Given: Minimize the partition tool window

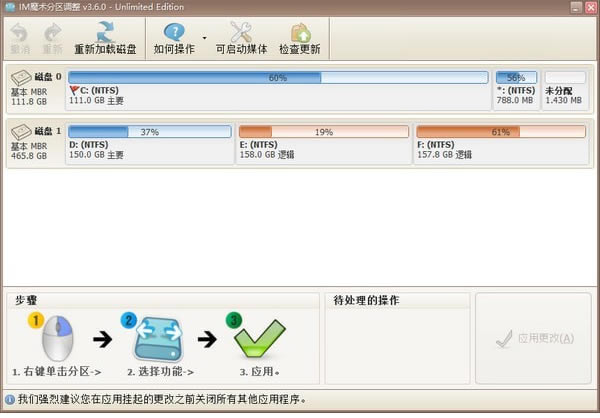Looking at the screenshot, I should 576,7.
